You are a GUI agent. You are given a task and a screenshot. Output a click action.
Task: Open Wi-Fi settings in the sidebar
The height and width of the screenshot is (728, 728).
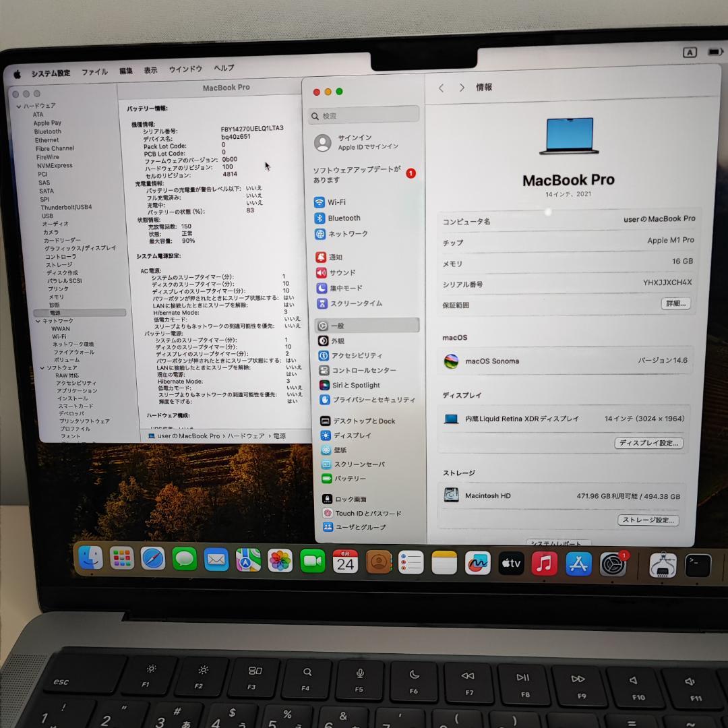pos(332,201)
